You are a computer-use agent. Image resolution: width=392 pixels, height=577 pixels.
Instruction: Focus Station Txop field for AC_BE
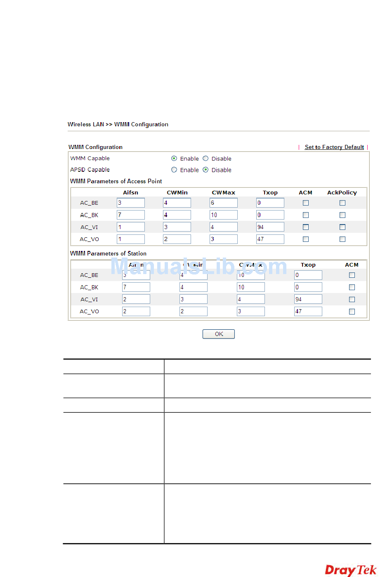coord(308,275)
